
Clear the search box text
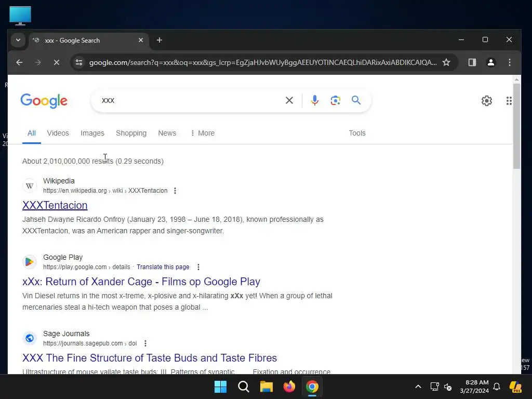289,100
